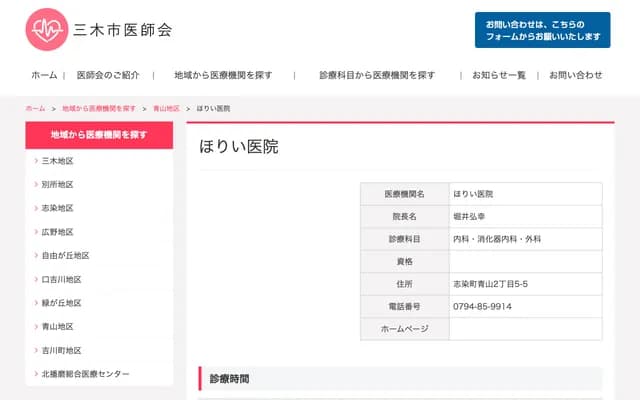Select 三木地区 in the sidebar
This screenshot has height=400, width=640.
click(x=58, y=161)
